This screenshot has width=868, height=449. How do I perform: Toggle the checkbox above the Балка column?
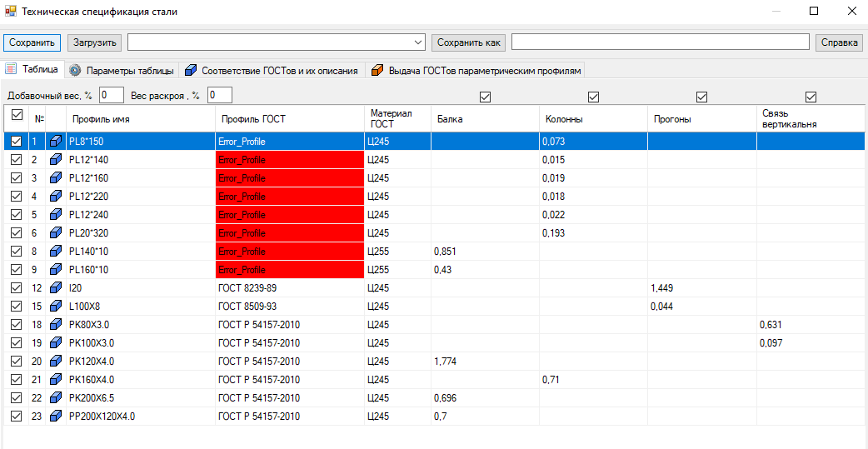pyautogui.click(x=486, y=97)
